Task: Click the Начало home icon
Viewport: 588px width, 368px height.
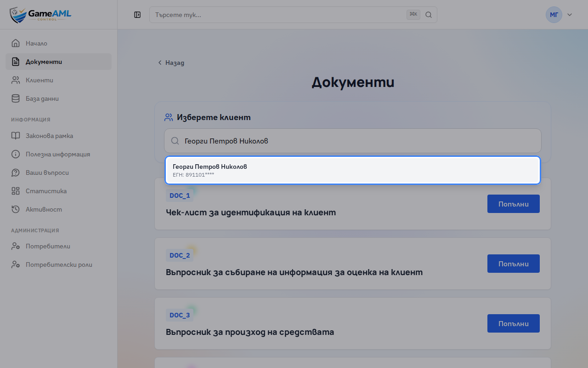Action: point(16,43)
